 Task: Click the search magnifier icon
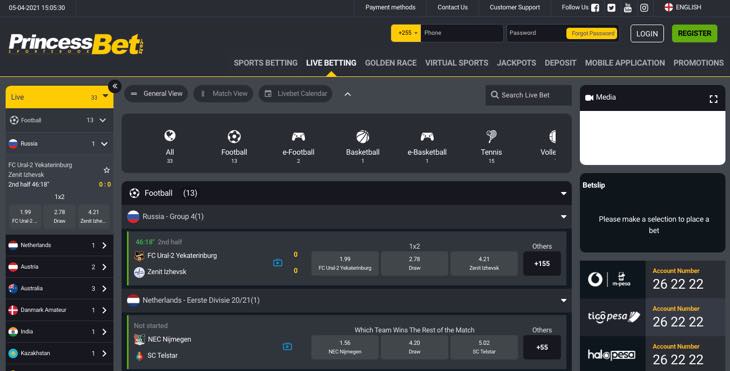click(x=494, y=95)
